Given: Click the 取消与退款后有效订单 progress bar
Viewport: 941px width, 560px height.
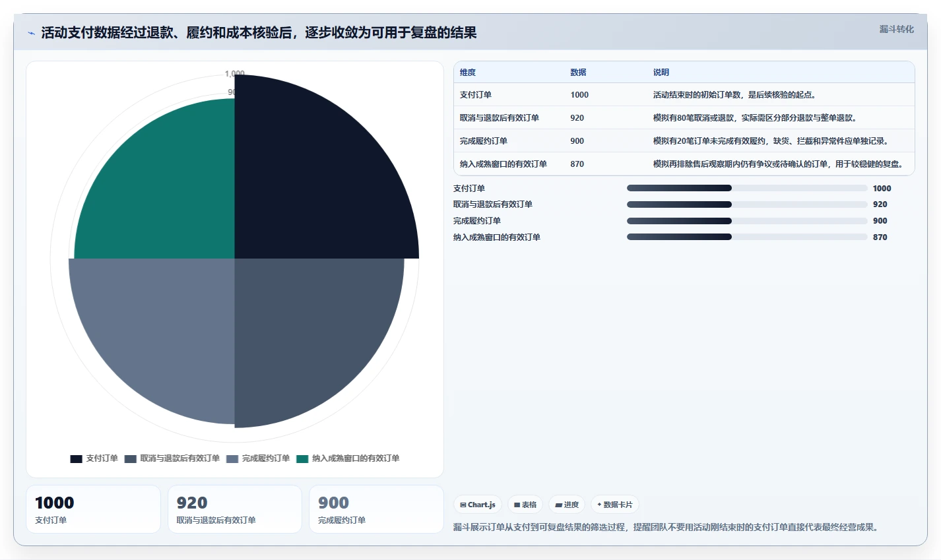Looking at the screenshot, I should [x=747, y=204].
